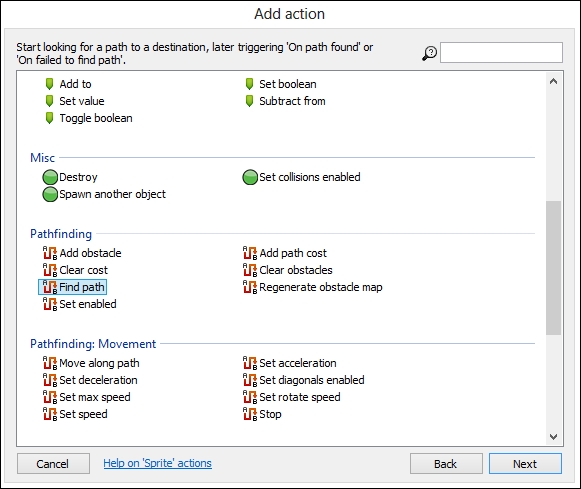This screenshot has width=581, height=489.
Task: Select the Find path pathfinding icon
Action: pyautogui.click(x=50, y=287)
